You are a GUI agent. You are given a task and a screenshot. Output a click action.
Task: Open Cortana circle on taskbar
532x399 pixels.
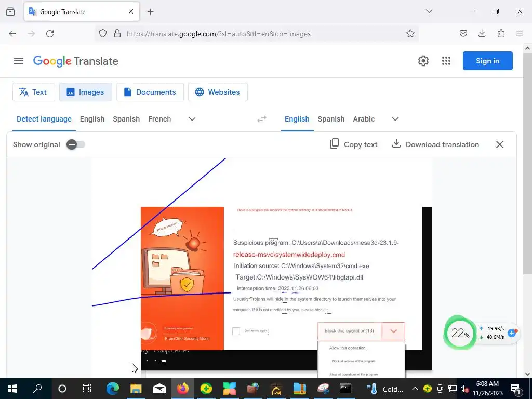point(62,389)
